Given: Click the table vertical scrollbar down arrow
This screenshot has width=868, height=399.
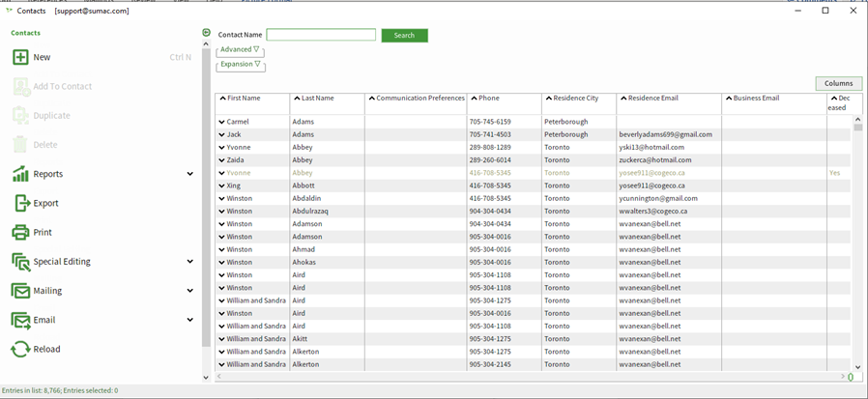Looking at the screenshot, I should [858, 366].
